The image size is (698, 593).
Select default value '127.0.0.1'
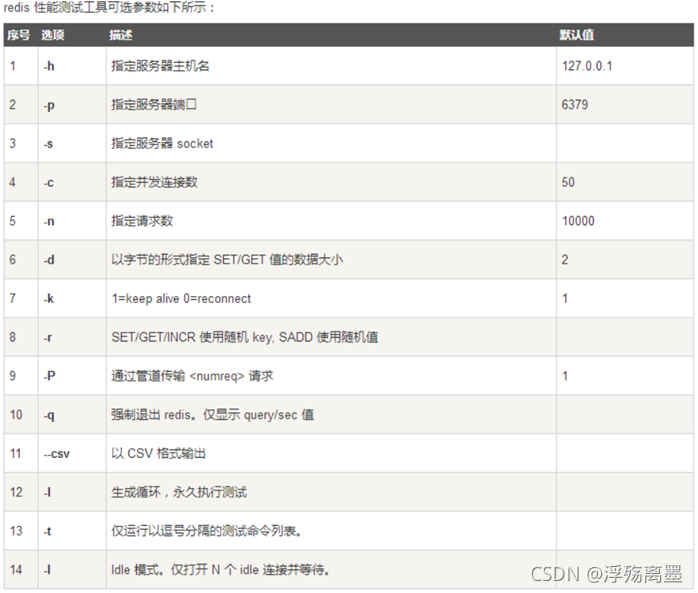tap(587, 66)
